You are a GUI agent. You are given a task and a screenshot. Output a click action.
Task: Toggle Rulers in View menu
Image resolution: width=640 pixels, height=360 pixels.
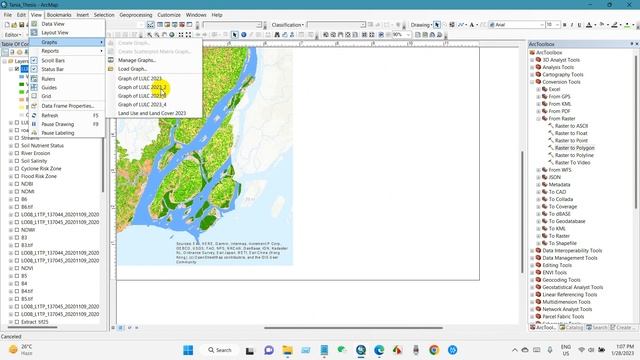pos(48,79)
